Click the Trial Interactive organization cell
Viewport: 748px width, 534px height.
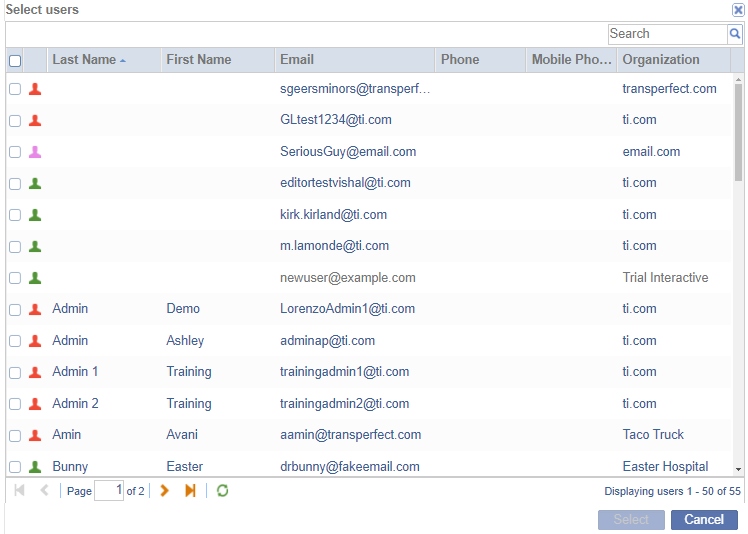[665, 278]
